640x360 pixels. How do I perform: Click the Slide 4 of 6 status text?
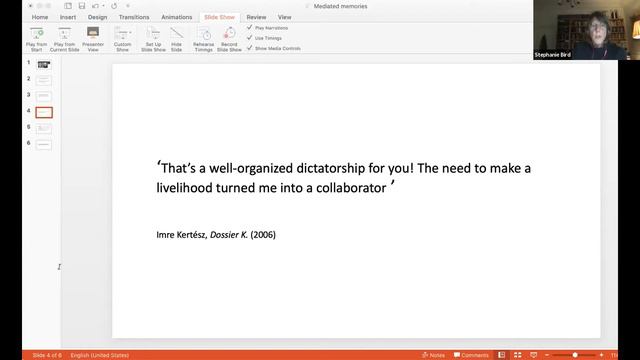tap(47, 355)
